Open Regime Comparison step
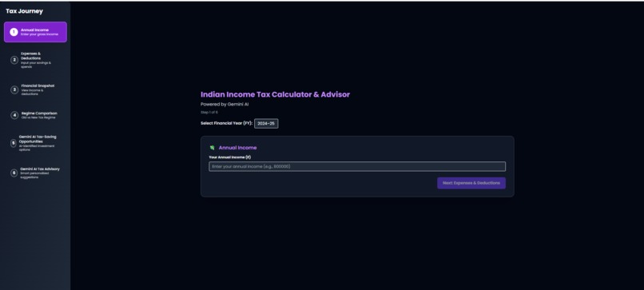Image resolution: width=644 pixels, height=290 pixels. coord(35,115)
